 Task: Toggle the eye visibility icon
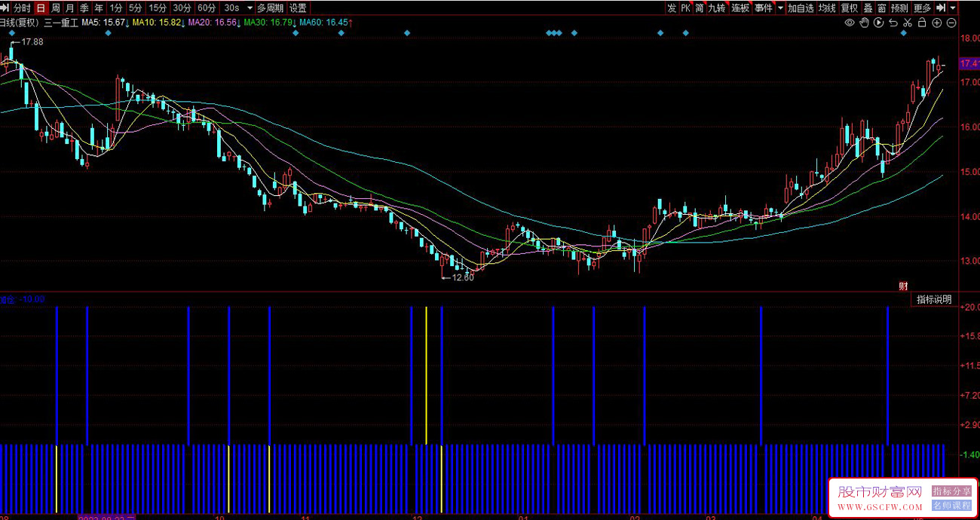(x=850, y=23)
